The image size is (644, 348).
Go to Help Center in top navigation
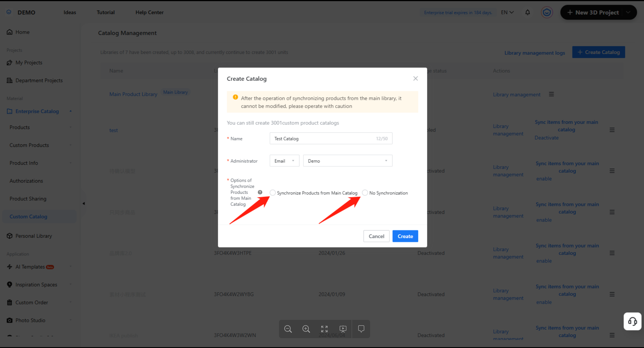[149, 12]
